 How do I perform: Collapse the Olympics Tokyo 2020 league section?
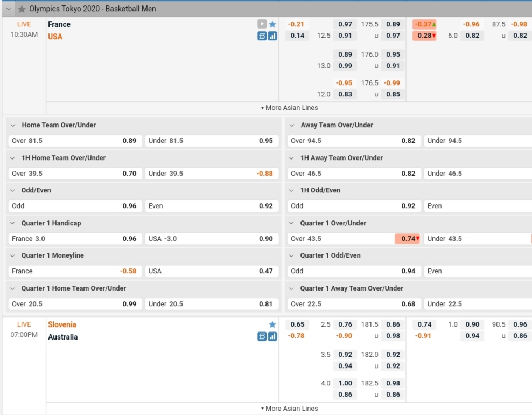click(9, 9)
